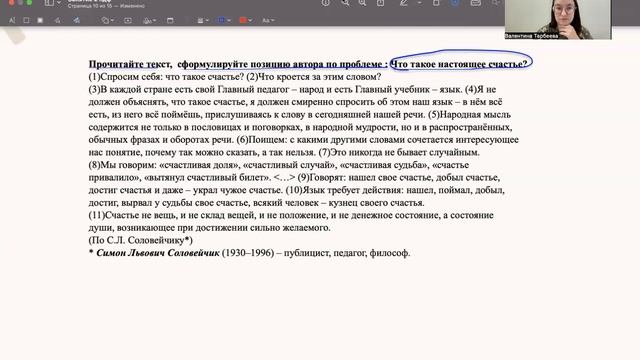Click the webcam thumbnail of Валентина Тарбеева
Screen dimensions: 640x360
point(558,20)
